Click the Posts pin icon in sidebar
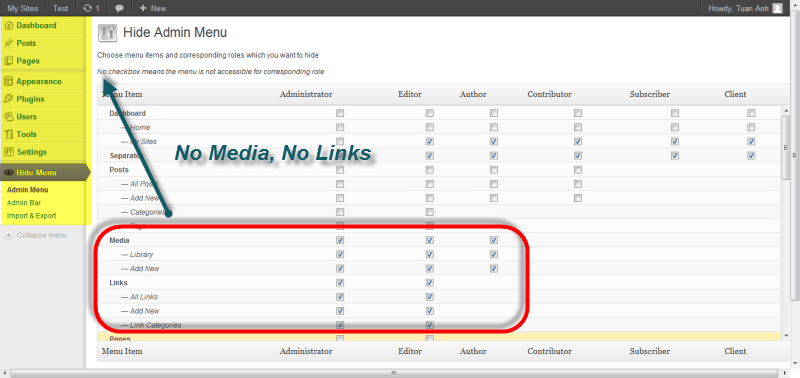 (x=8, y=43)
